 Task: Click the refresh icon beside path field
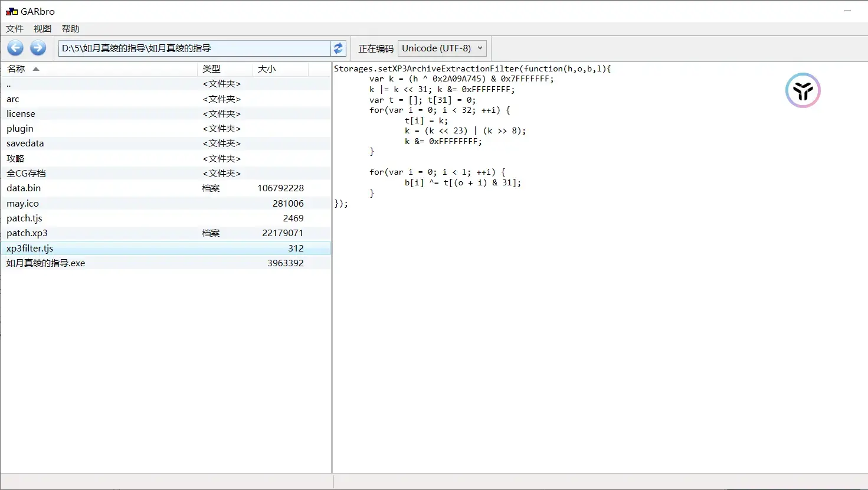pyautogui.click(x=338, y=48)
